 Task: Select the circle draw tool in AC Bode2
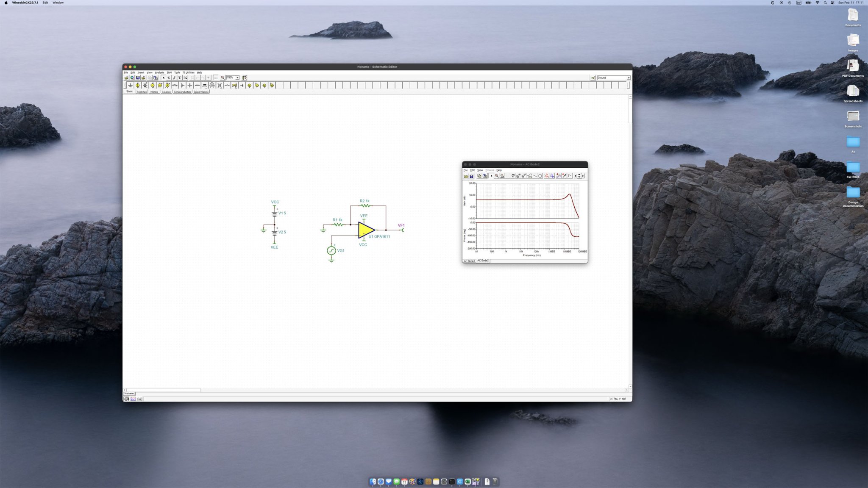click(x=540, y=176)
